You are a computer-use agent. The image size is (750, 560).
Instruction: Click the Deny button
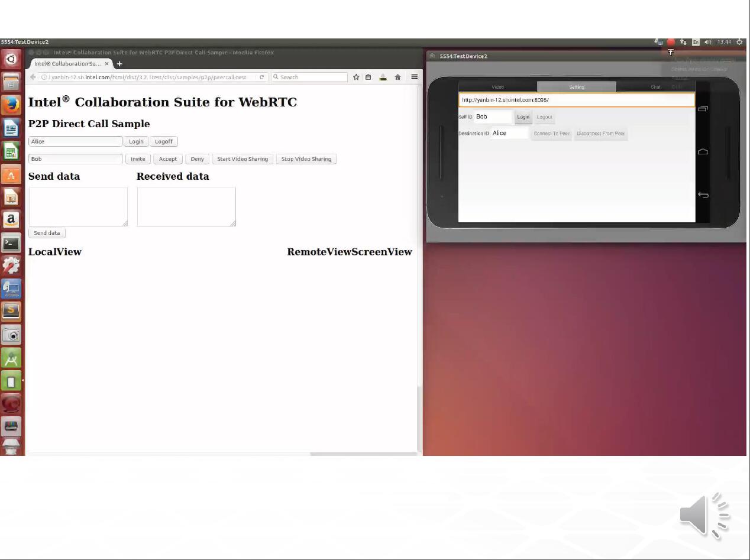[198, 159]
